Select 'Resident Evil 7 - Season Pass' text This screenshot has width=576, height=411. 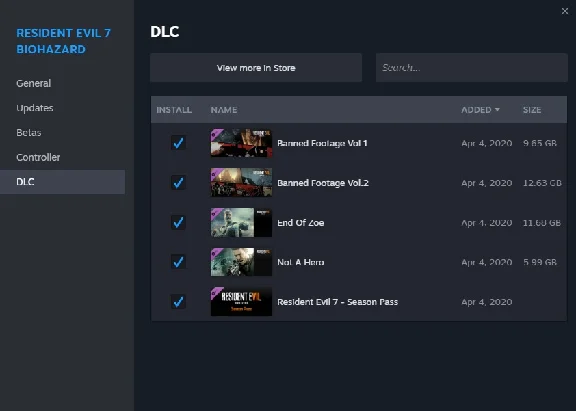point(338,302)
